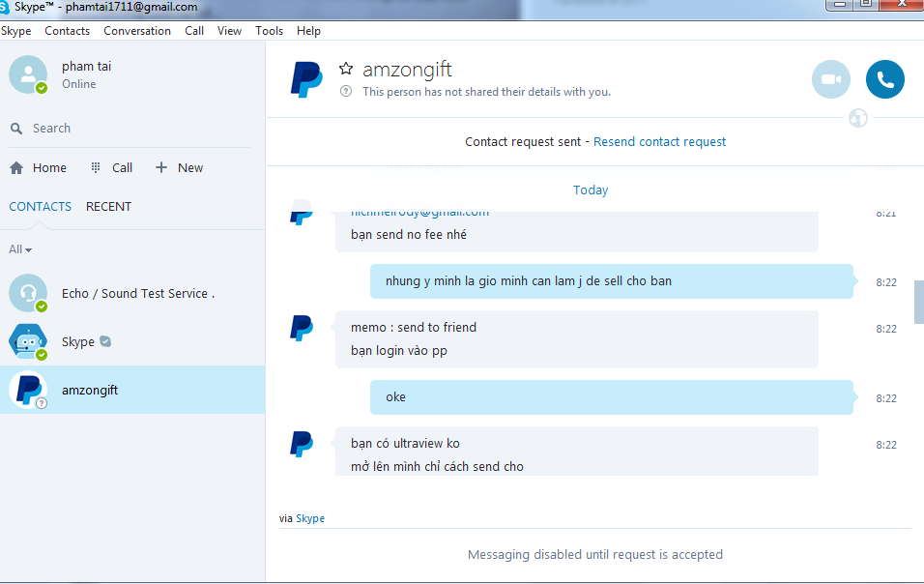The height and width of the screenshot is (584, 924).
Task: Click pham tai's profile avatar
Action: click(28, 74)
